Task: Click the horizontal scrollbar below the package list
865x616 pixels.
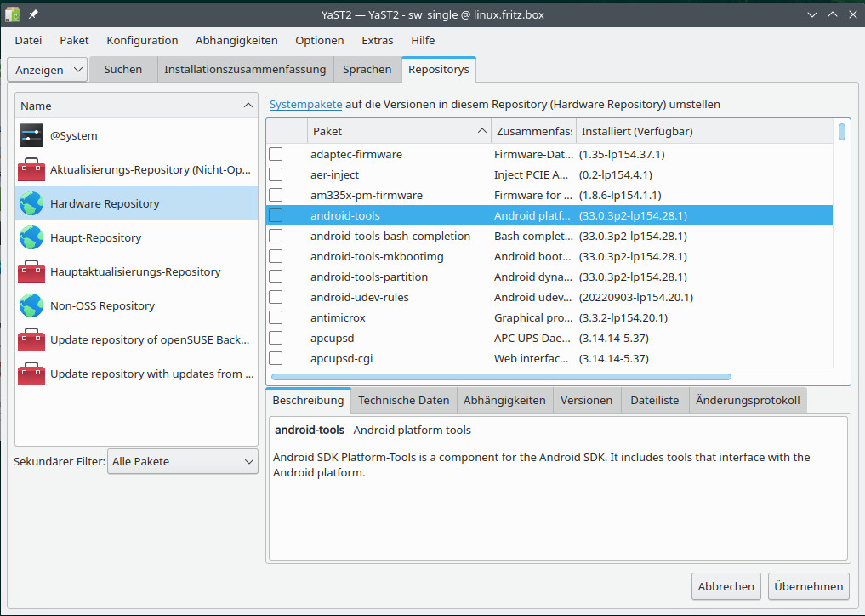Action: tap(502, 377)
